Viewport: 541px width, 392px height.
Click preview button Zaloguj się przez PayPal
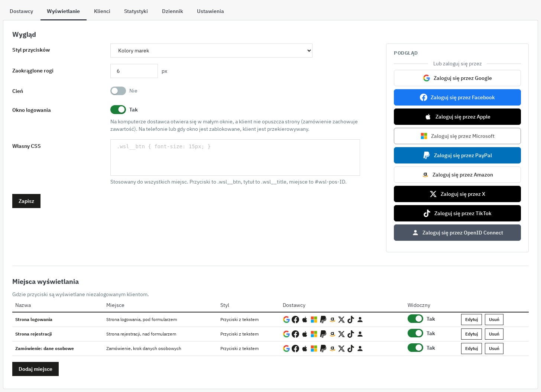pyautogui.click(x=457, y=155)
